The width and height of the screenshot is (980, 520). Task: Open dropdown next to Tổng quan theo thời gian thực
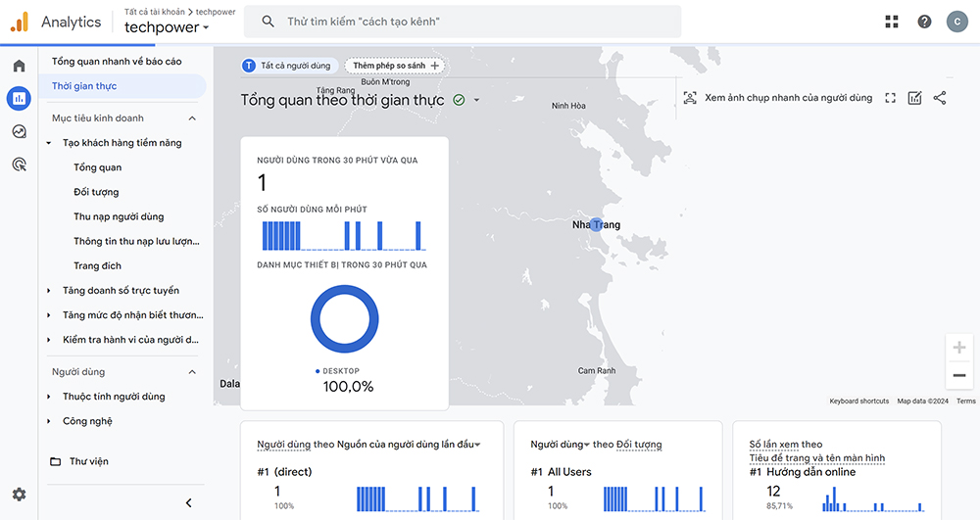[477, 100]
